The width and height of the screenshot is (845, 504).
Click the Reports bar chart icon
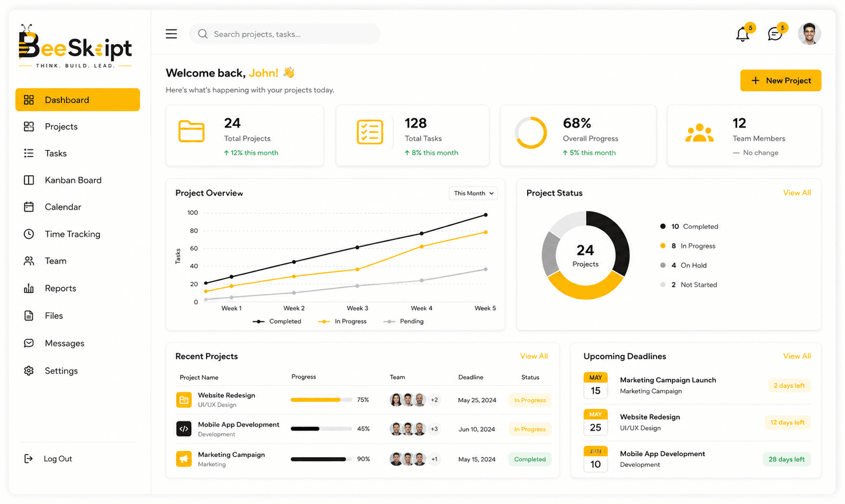29,288
